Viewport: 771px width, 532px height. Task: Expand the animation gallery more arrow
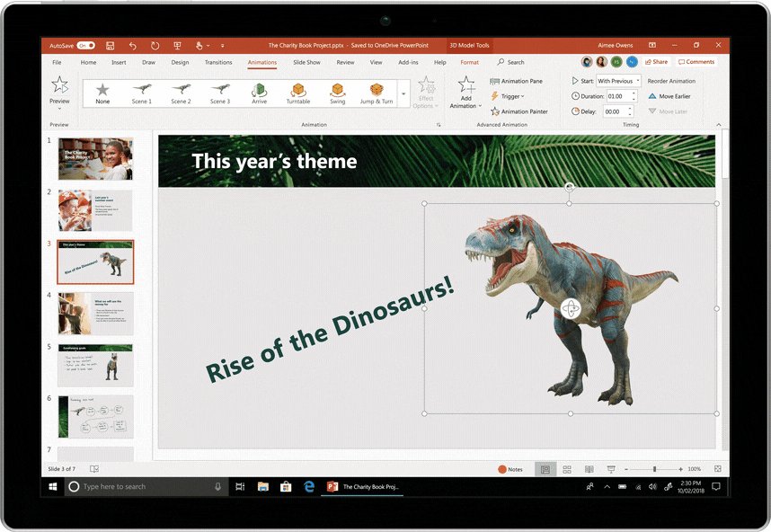[403, 93]
